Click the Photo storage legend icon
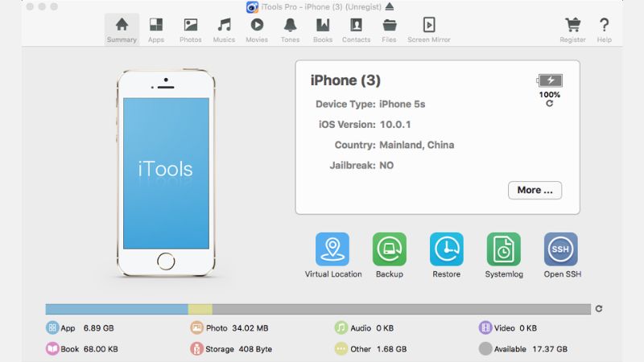The image size is (644, 362). 196,328
